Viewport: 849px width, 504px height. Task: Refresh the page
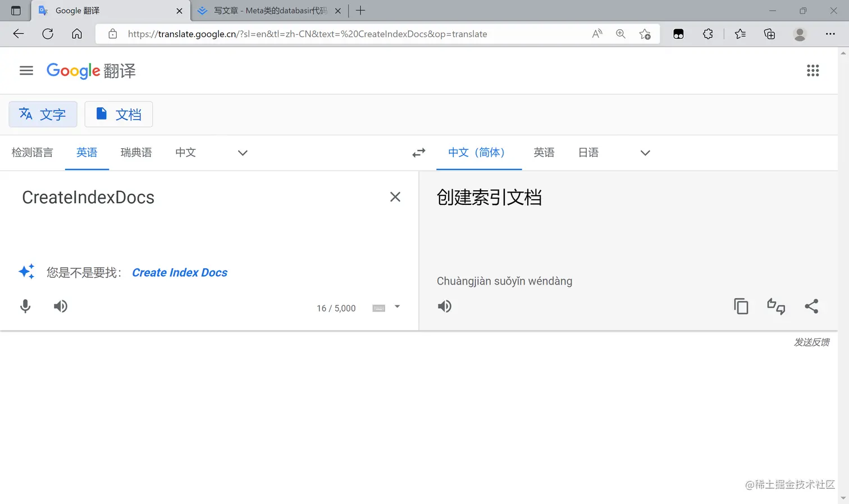(48, 34)
